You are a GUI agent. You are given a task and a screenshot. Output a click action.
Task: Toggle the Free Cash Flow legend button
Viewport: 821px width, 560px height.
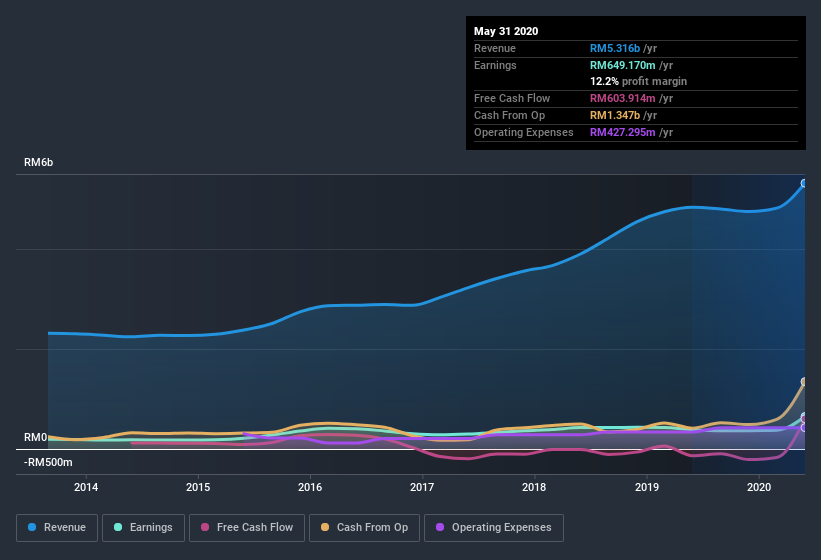[247, 528]
